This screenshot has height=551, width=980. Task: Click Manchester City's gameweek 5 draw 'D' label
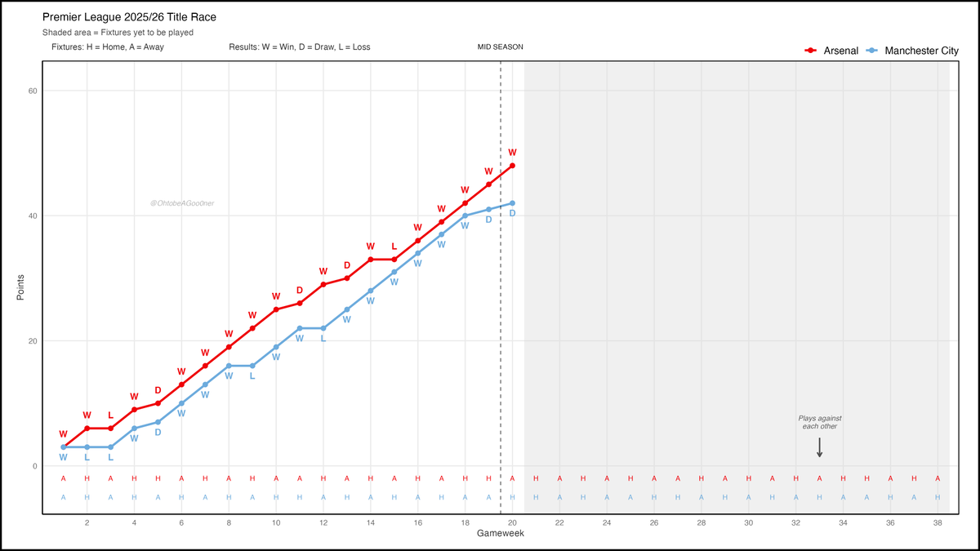(x=158, y=433)
